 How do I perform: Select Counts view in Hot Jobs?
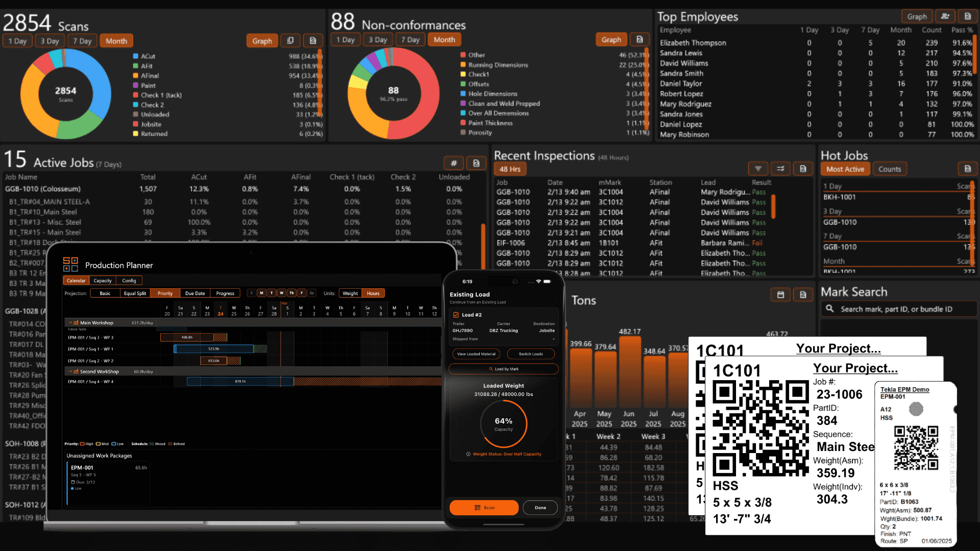tap(890, 168)
